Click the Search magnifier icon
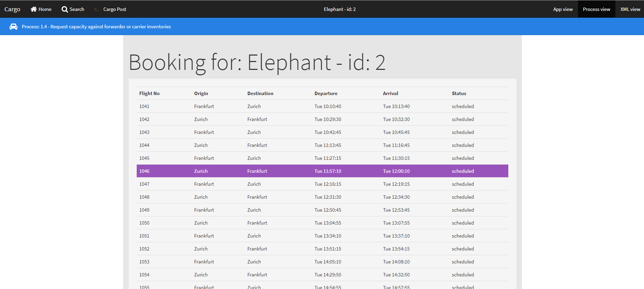 [64, 9]
